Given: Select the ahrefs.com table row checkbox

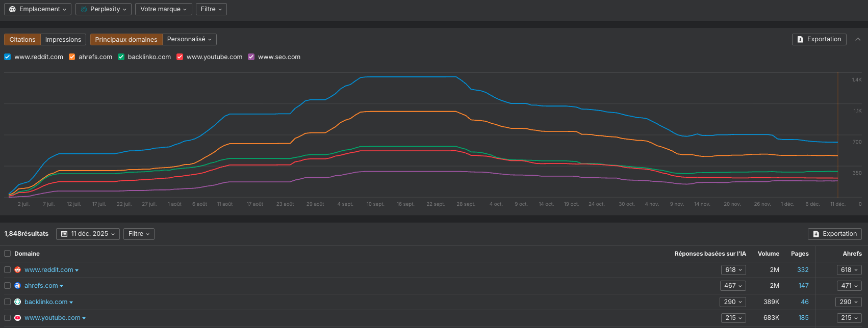Looking at the screenshot, I should pyautogui.click(x=7, y=286).
